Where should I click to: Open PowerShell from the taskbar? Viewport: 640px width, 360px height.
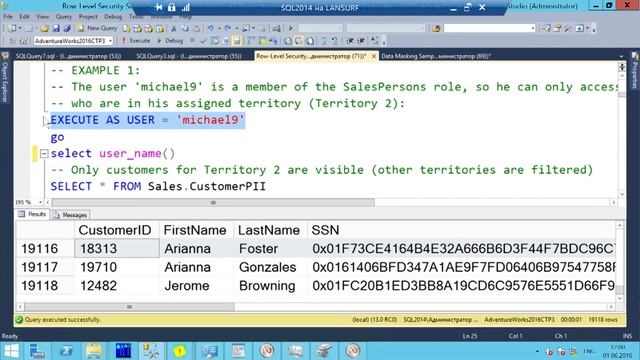point(66,351)
